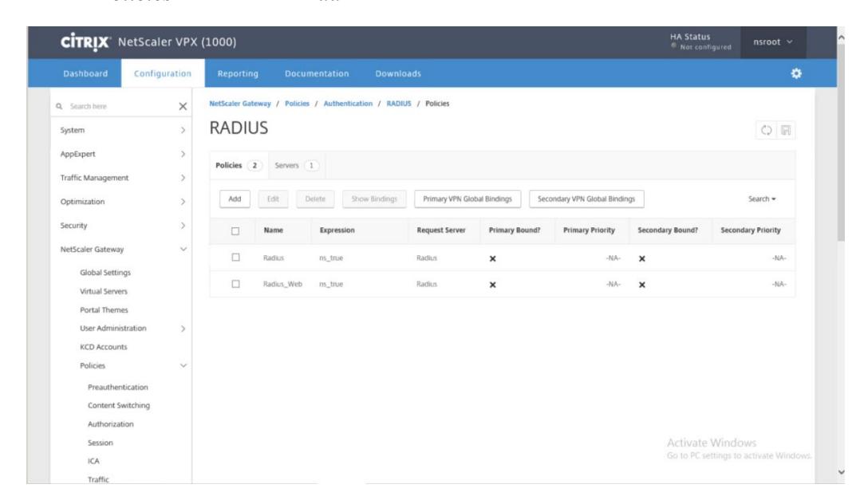Click the Add button

[235, 199]
